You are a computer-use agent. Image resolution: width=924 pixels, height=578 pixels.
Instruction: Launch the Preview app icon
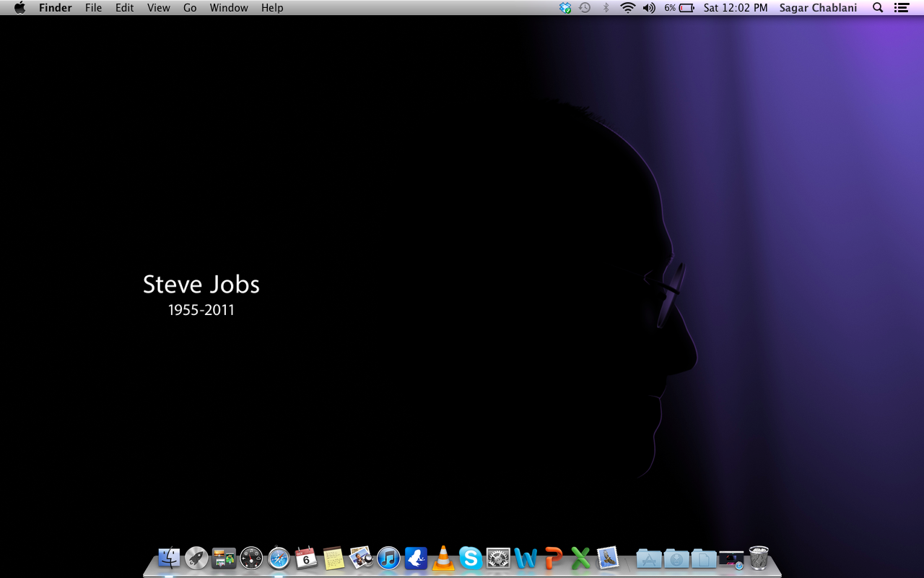point(361,558)
